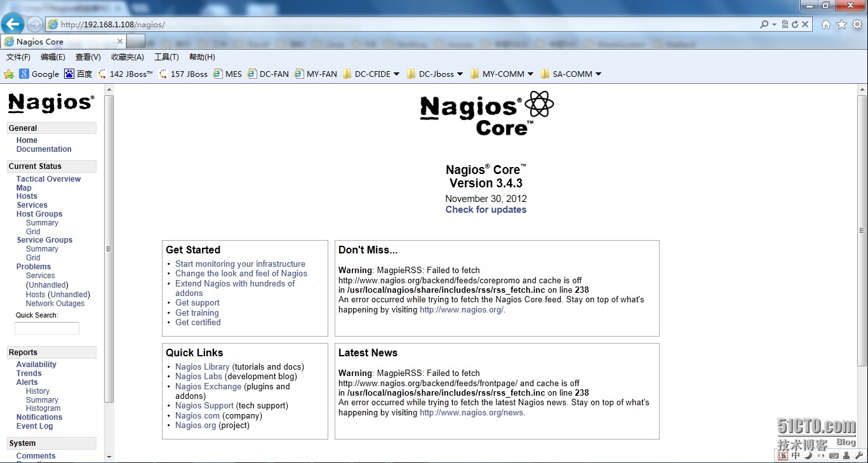
Task: Click the IME wrench settings icon
Action: [x=859, y=455]
